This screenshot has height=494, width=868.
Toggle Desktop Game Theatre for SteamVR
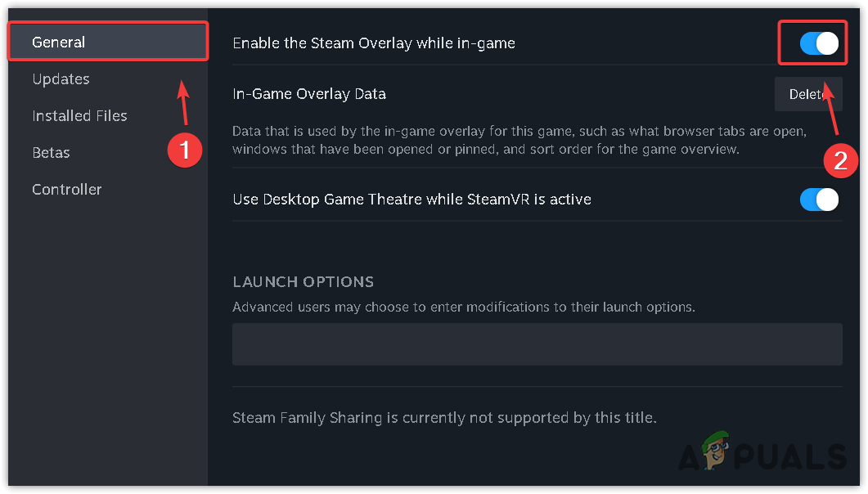point(819,200)
